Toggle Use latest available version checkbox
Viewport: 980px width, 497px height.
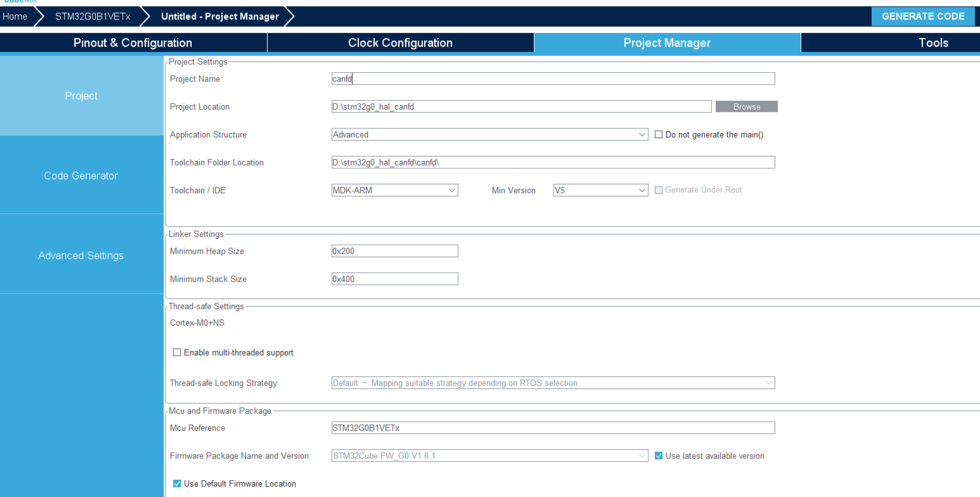[659, 456]
